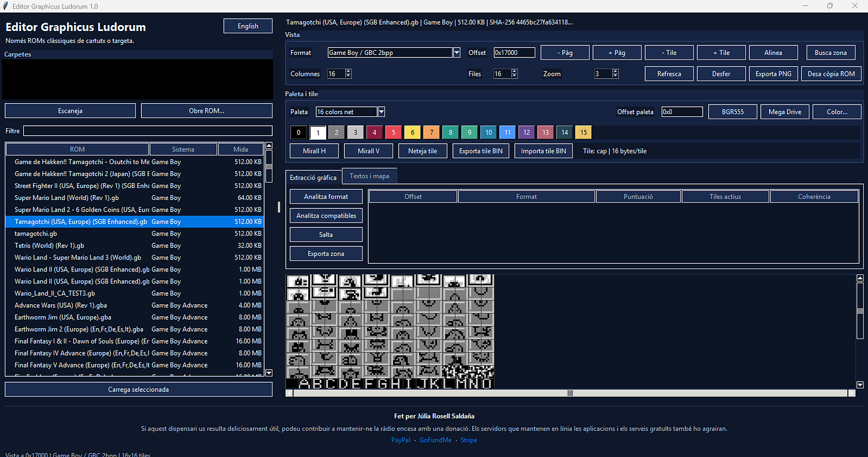This screenshot has height=457, width=868.
Task: Click the Carrega seleccionada button
Action: (138, 389)
